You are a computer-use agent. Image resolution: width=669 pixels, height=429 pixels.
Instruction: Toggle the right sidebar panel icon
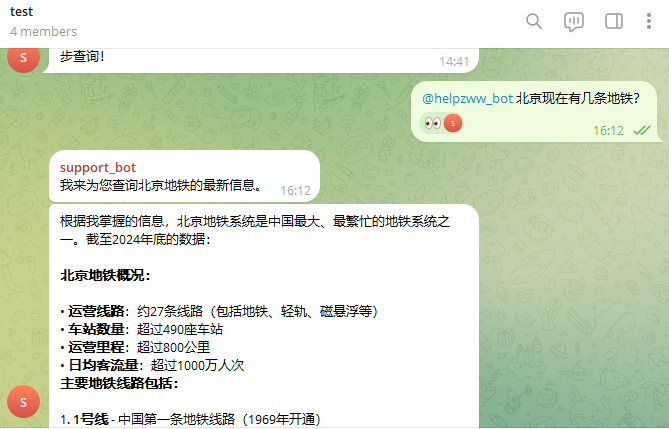614,21
